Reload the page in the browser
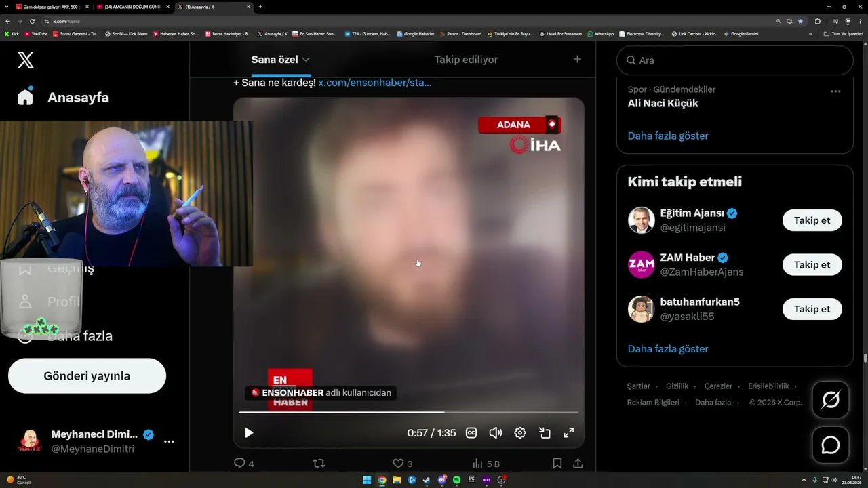 32,21
